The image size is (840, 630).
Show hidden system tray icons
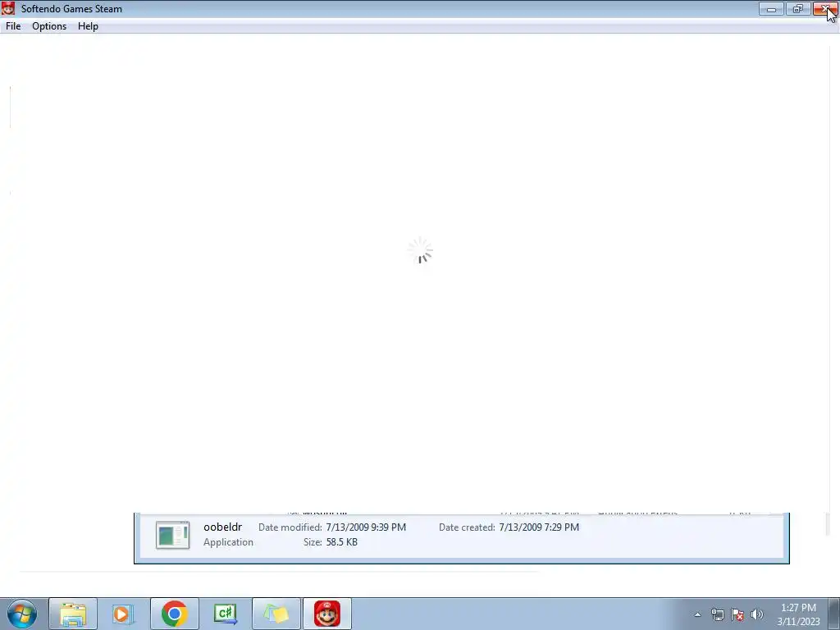[697, 614]
